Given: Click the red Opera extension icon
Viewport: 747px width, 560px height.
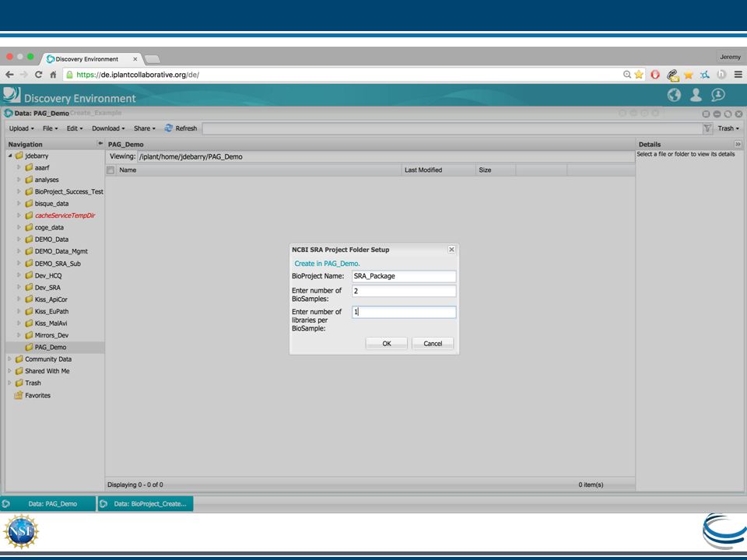Looking at the screenshot, I should pyautogui.click(x=655, y=75).
